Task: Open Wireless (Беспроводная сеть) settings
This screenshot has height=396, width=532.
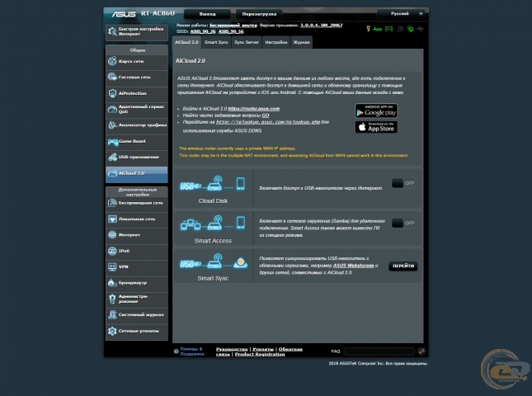Action: 136,203
